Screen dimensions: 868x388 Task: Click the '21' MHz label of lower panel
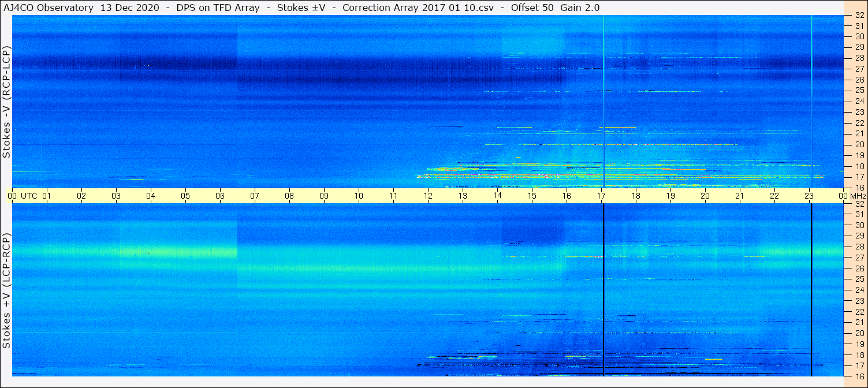pos(859,322)
